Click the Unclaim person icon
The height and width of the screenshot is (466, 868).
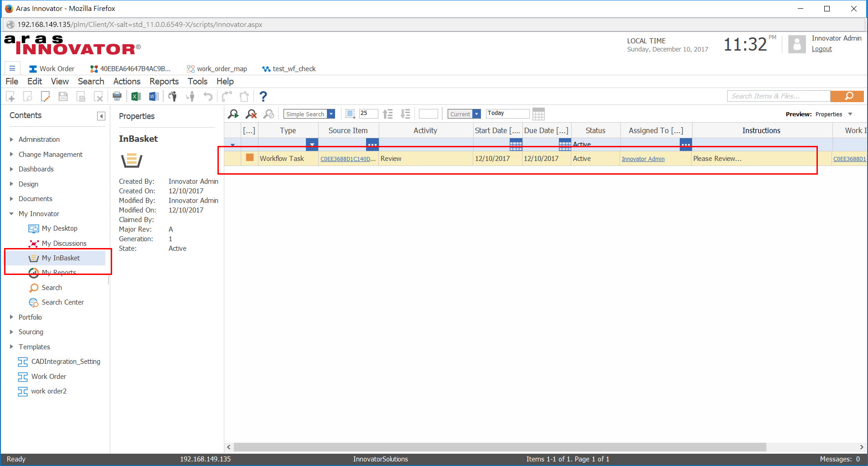191,96
